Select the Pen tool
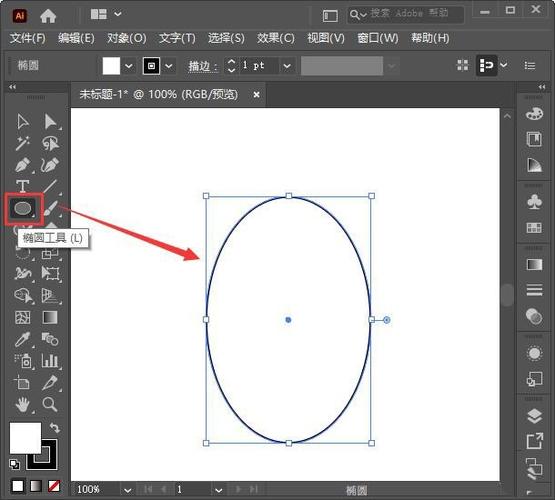The width and height of the screenshot is (555, 500). pyautogui.click(x=23, y=165)
